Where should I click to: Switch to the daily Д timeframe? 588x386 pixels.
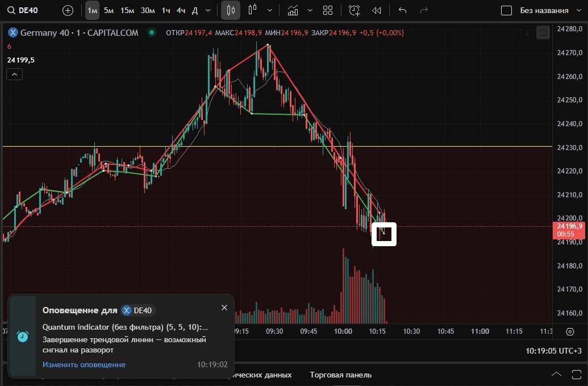[x=195, y=10]
